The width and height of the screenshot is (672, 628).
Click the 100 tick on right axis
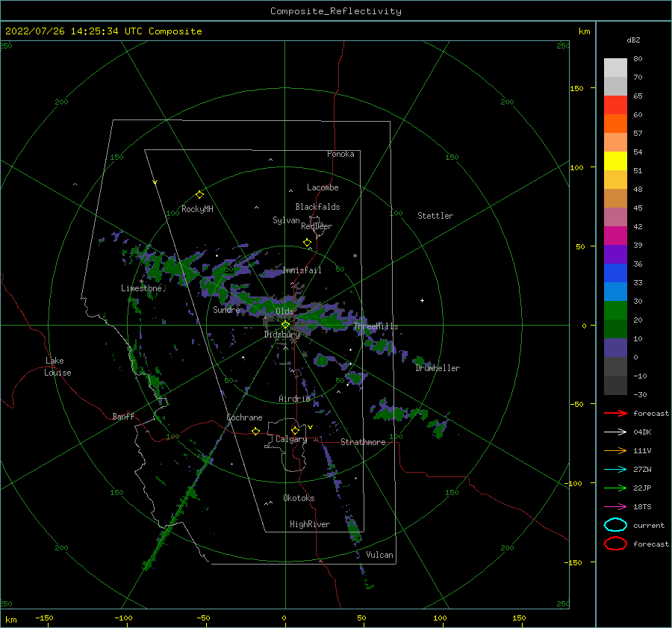click(x=576, y=167)
